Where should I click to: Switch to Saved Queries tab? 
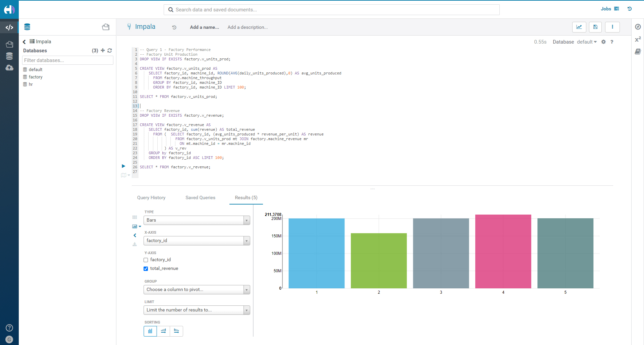click(200, 197)
